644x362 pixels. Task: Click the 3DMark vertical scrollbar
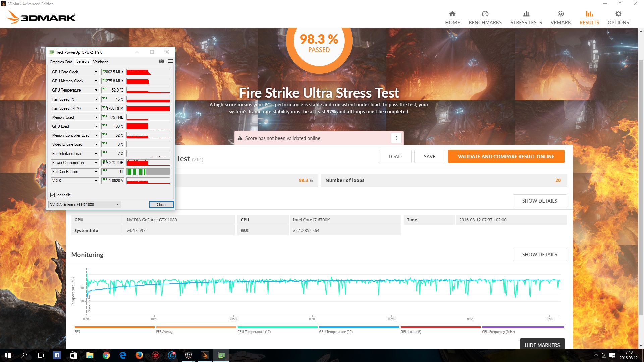point(641,188)
